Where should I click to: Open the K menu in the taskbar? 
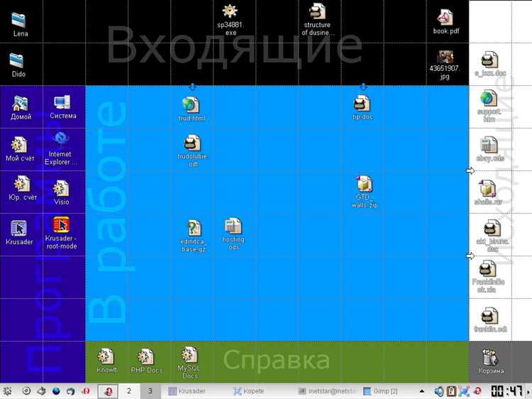pyautogui.click(x=7, y=391)
